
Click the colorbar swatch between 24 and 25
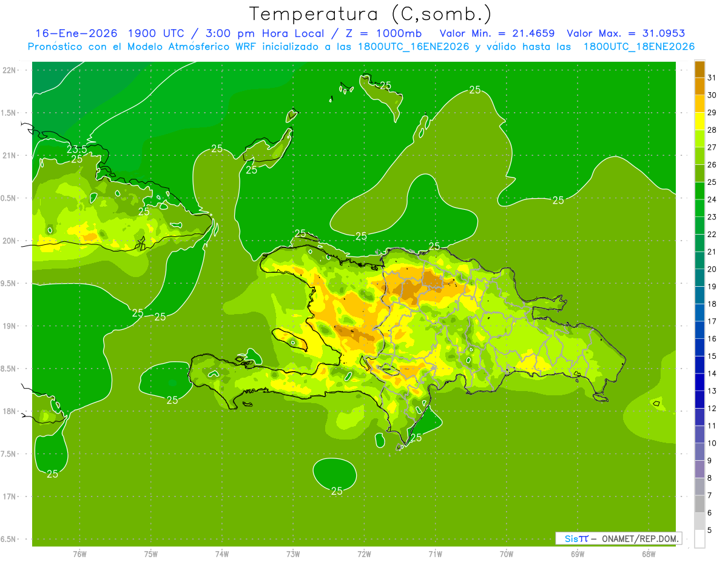pos(699,190)
